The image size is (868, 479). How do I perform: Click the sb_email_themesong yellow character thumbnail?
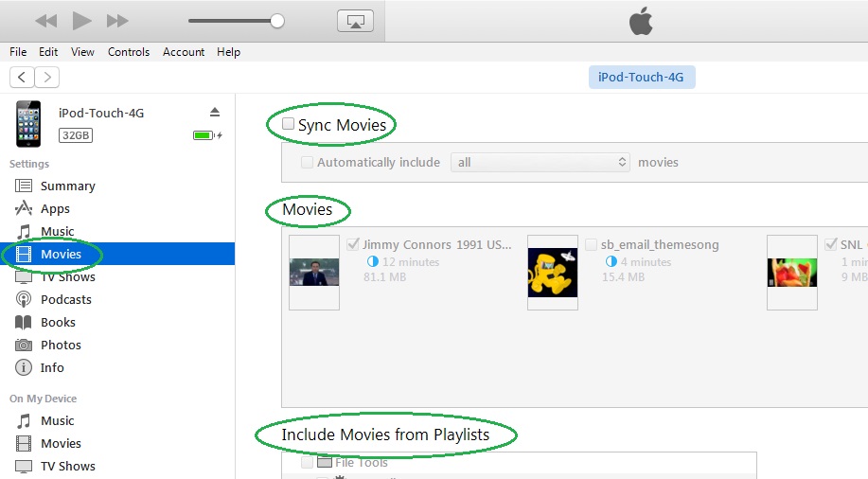click(553, 272)
